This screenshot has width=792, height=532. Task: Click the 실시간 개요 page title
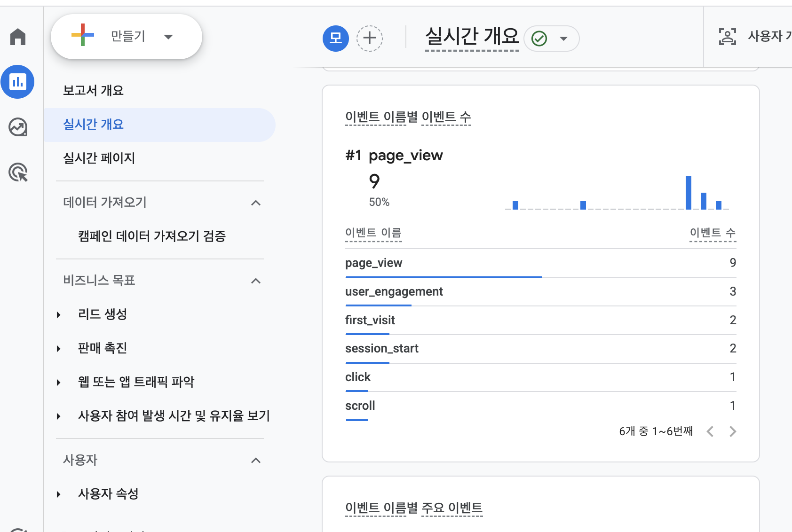472,36
